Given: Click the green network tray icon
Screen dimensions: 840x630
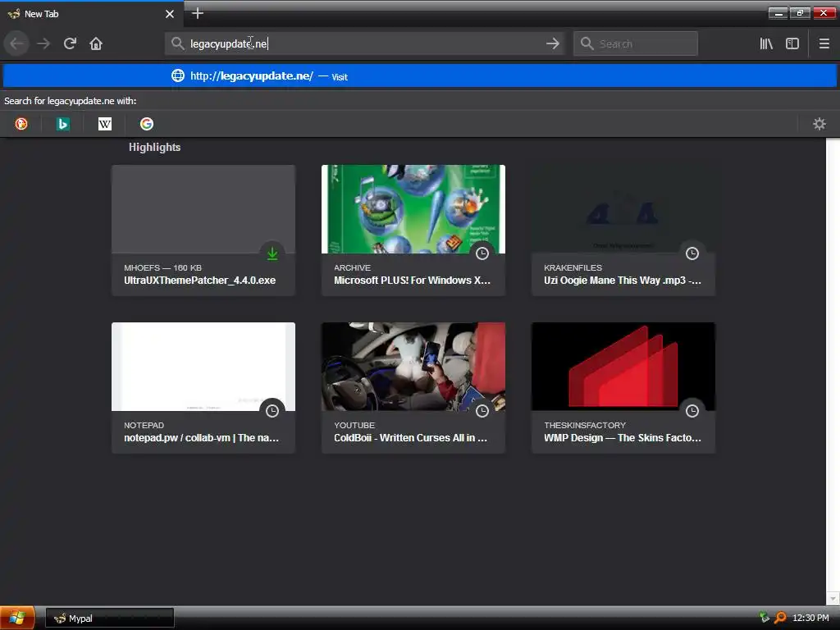Looking at the screenshot, I should [x=765, y=618].
